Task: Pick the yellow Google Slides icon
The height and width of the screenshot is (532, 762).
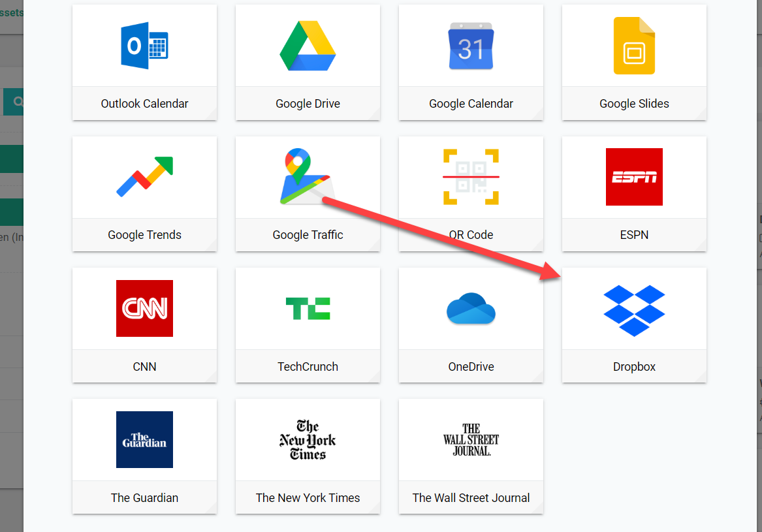Action: 634,46
